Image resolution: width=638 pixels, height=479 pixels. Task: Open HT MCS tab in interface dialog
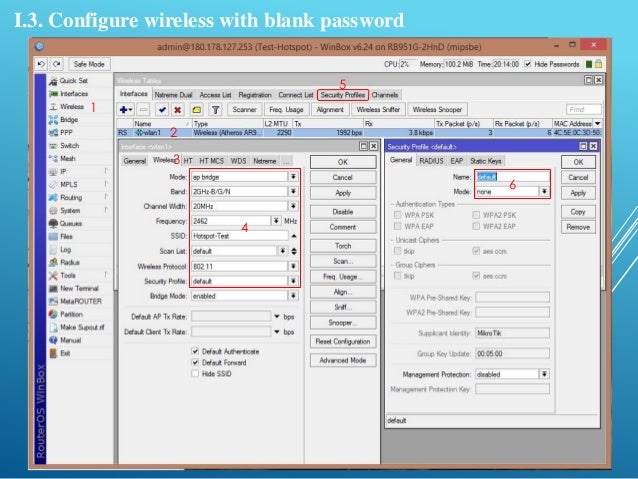click(x=212, y=161)
